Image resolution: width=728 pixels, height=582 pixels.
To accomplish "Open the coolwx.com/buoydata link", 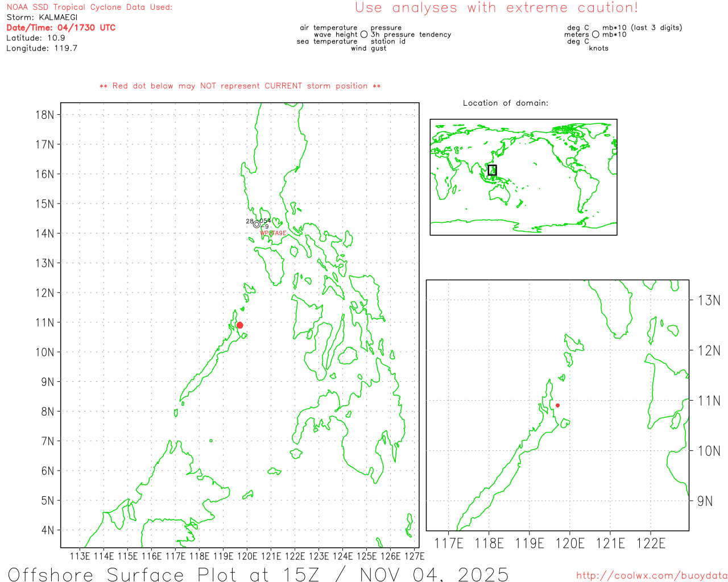I will tap(652, 576).
